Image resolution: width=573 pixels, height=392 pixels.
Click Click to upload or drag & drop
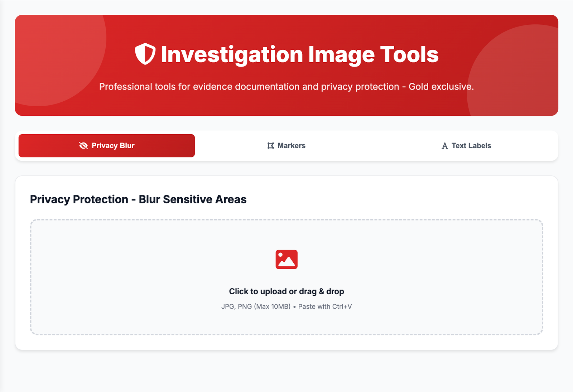[x=286, y=291]
